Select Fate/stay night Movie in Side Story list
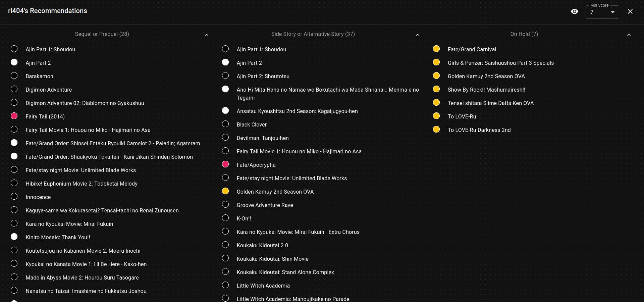 (291, 178)
